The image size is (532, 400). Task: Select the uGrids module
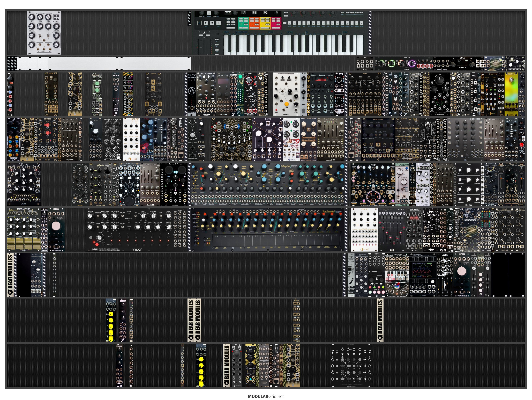point(51,94)
